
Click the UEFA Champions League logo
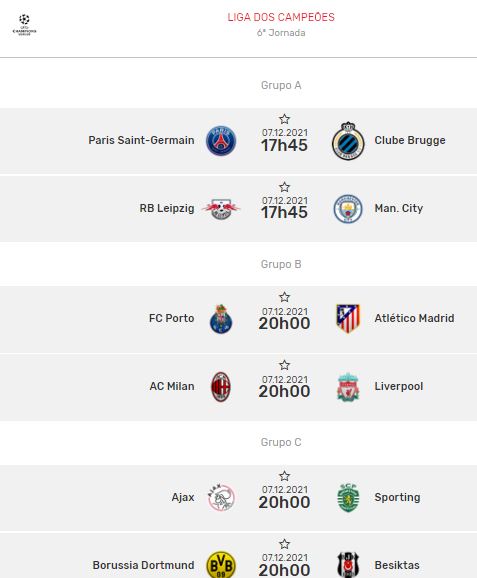[24, 24]
